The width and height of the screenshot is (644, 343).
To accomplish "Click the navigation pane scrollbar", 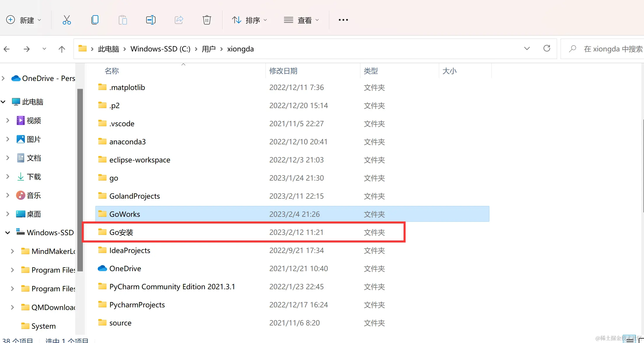I will (x=80, y=180).
